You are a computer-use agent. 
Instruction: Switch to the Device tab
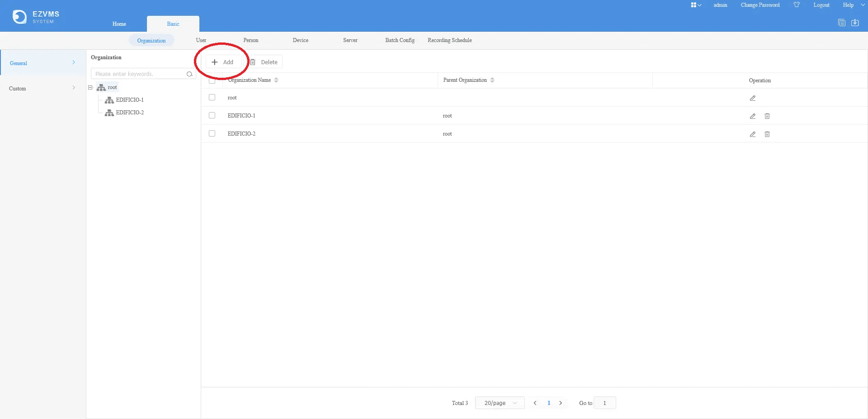point(301,40)
